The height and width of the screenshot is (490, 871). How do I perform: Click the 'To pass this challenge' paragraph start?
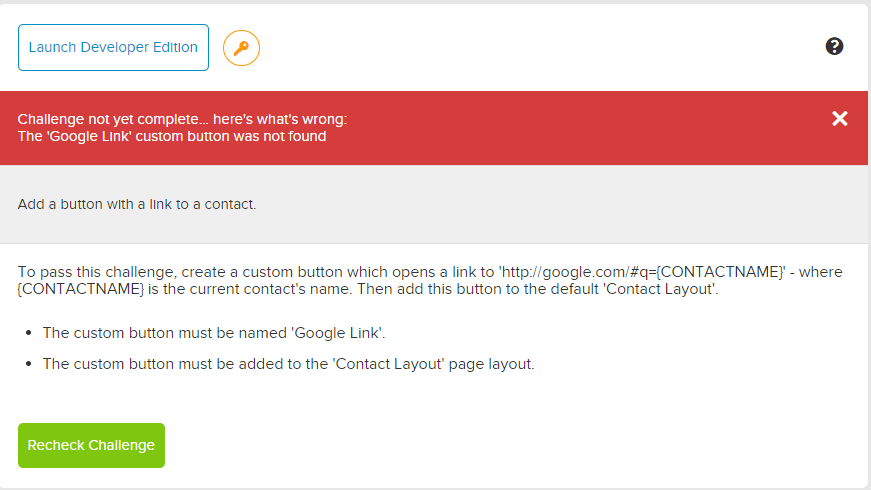click(80, 272)
